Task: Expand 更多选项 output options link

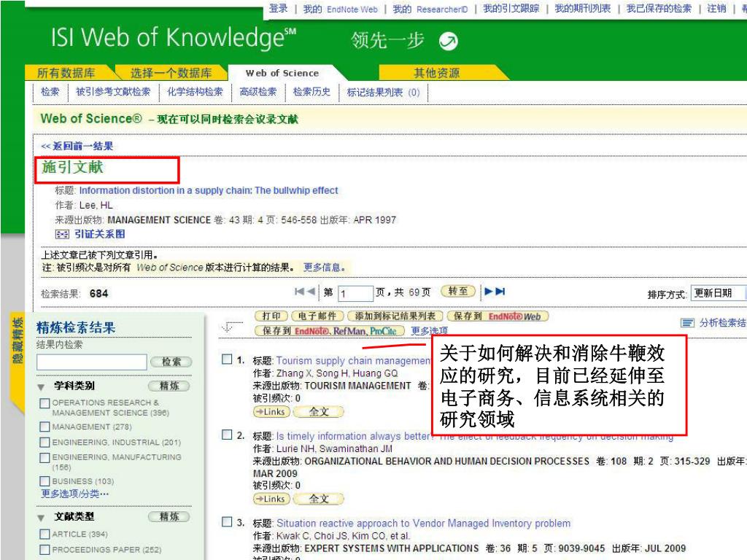Action: point(429,330)
